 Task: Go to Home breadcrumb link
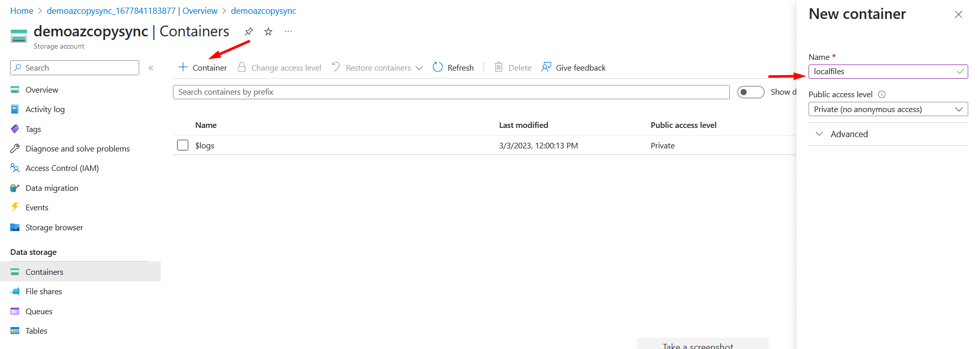[x=21, y=11]
